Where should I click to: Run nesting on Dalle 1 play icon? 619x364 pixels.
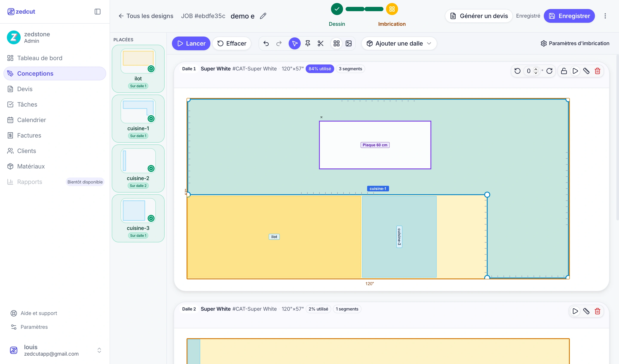click(x=575, y=71)
